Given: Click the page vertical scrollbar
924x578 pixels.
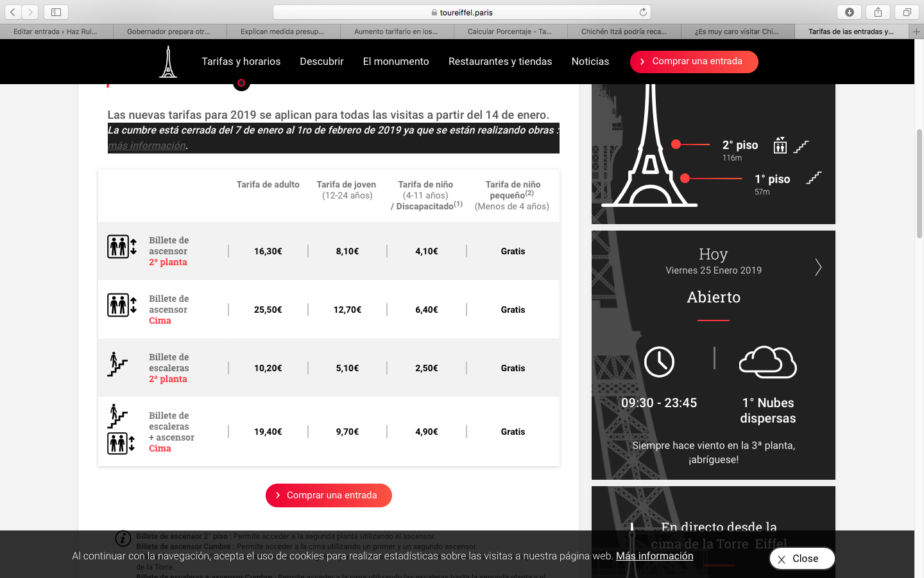Looking at the screenshot, I should [x=920, y=183].
